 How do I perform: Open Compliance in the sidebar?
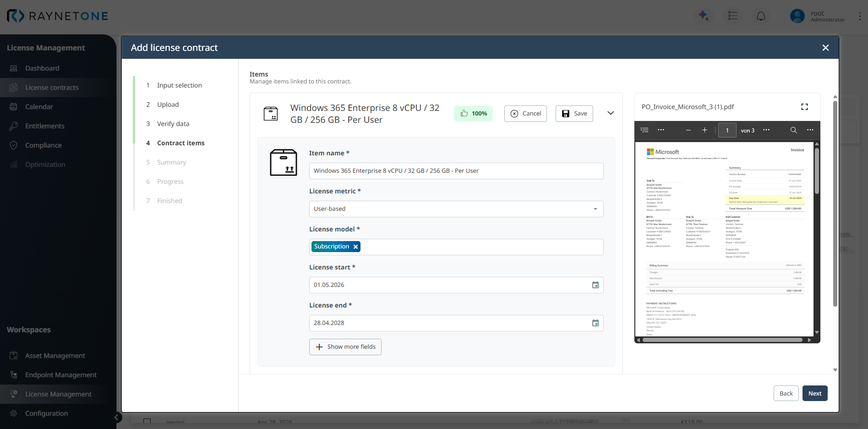[x=58, y=145]
